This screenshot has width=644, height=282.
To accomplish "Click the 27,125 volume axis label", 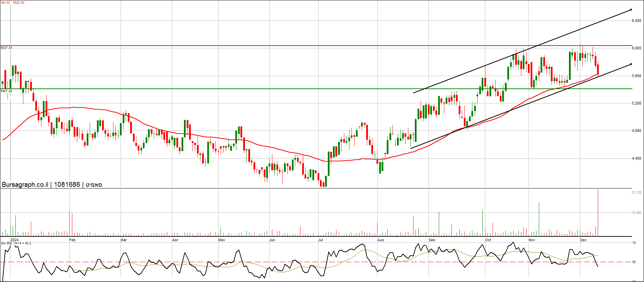I will [x=636, y=193].
